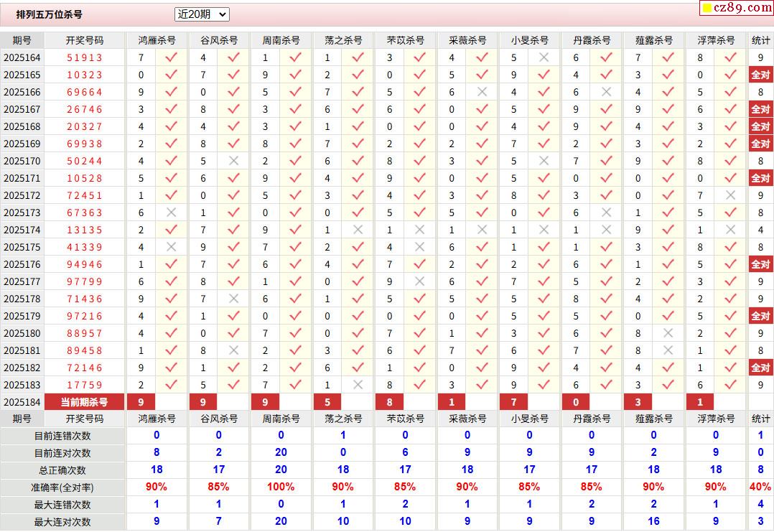Click the red checkmark for 薤露杀号 in row 2025169
The height and width of the screenshot is (532, 774).
coord(668,144)
